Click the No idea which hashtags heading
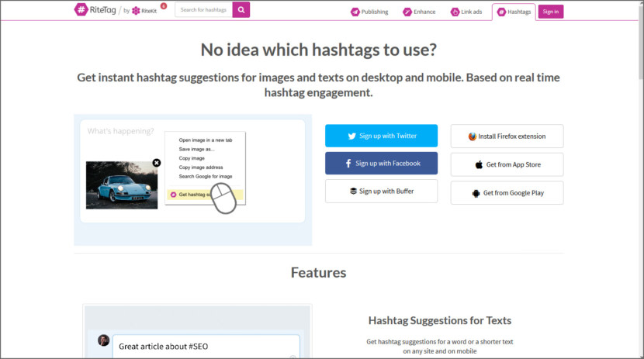This screenshot has height=359, width=644. click(x=318, y=50)
